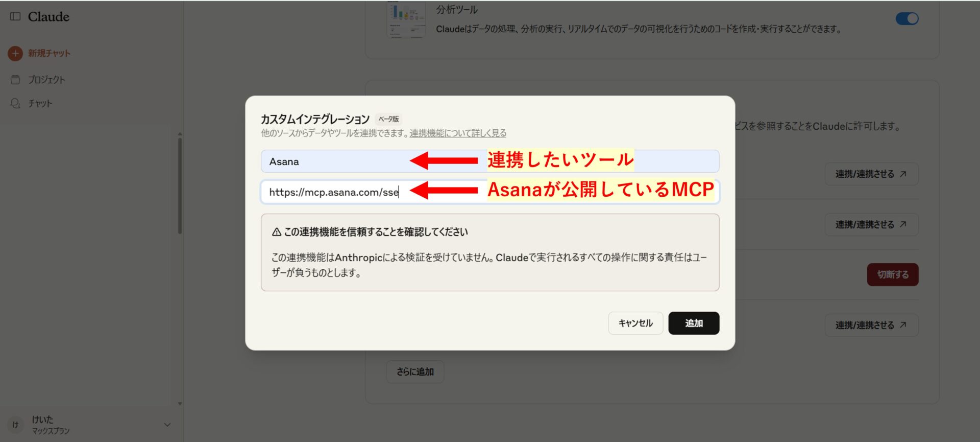Click the warning heading この連携機能を信頼することを確認してください
The width and height of the screenshot is (980, 442).
pyautogui.click(x=376, y=232)
